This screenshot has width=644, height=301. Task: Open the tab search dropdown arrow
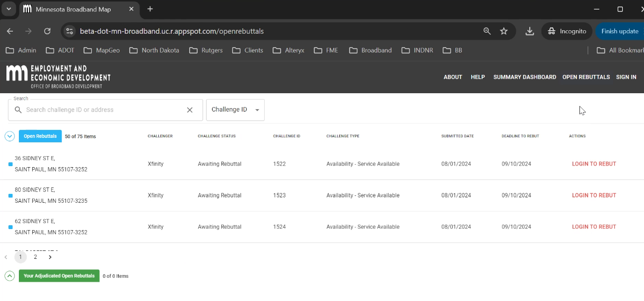click(8, 9)
